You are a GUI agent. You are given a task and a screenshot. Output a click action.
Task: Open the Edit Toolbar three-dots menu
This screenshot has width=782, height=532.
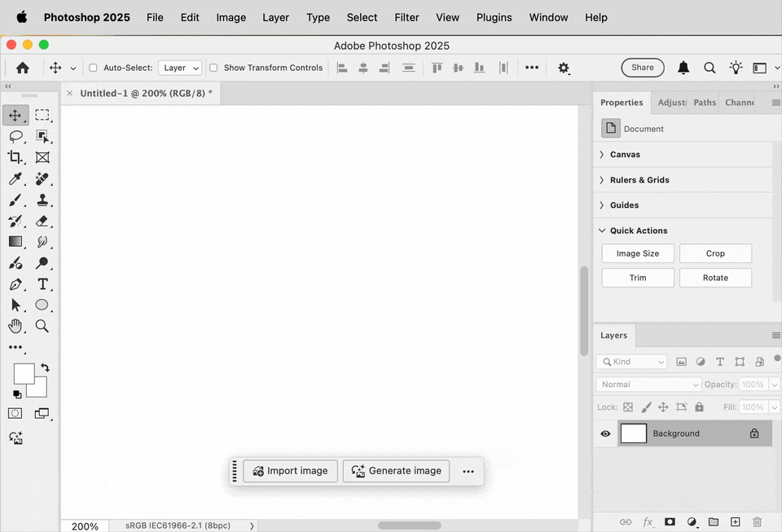(15, 347)
